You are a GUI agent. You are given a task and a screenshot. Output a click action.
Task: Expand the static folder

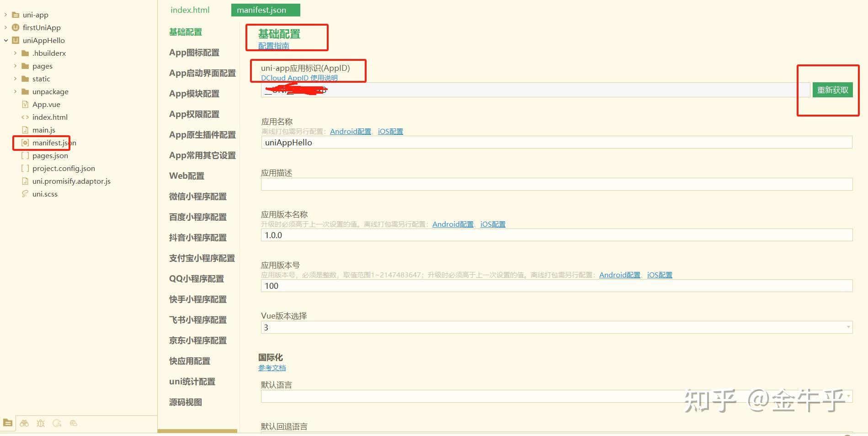(x=16, y=79)
